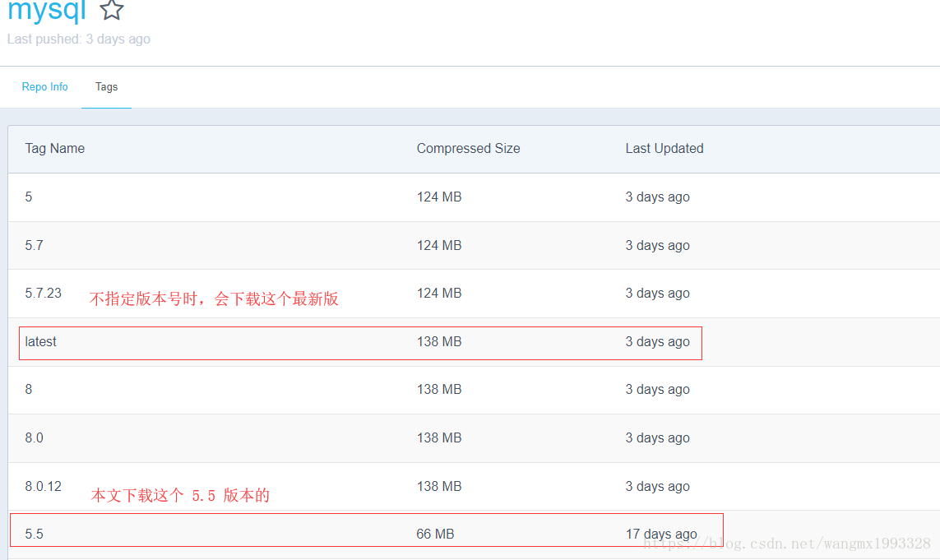
Task: Select the latest tag row name
Action: click(41, 342)
